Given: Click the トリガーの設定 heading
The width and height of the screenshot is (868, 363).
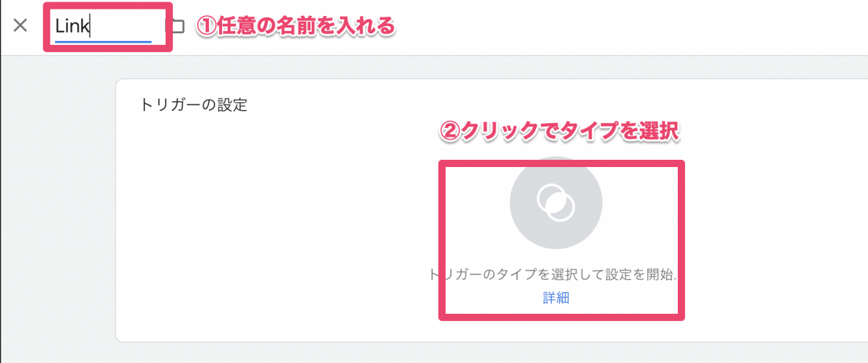Looking at the screenshot, I should pos(193,106).
